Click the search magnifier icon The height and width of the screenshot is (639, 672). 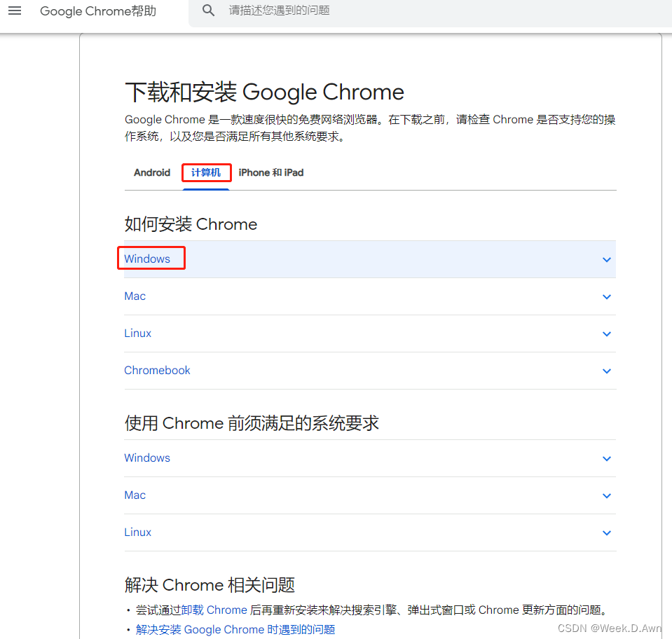(x=208, y=11)
